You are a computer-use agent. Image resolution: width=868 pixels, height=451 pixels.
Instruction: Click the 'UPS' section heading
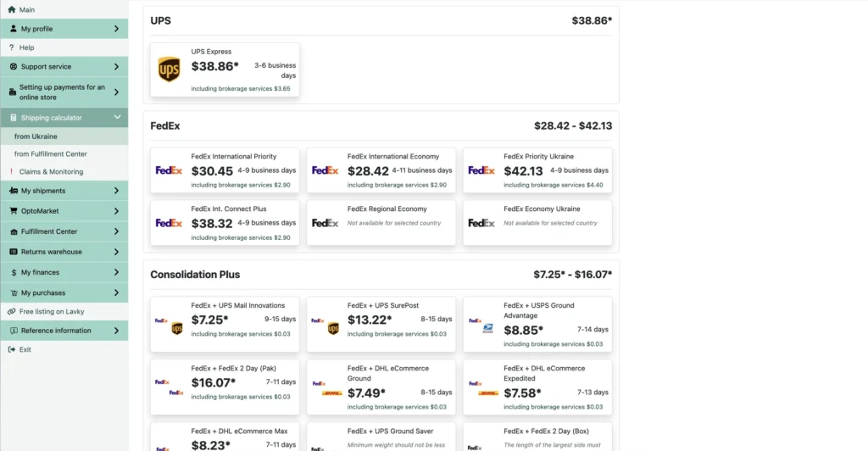[160, 20]
